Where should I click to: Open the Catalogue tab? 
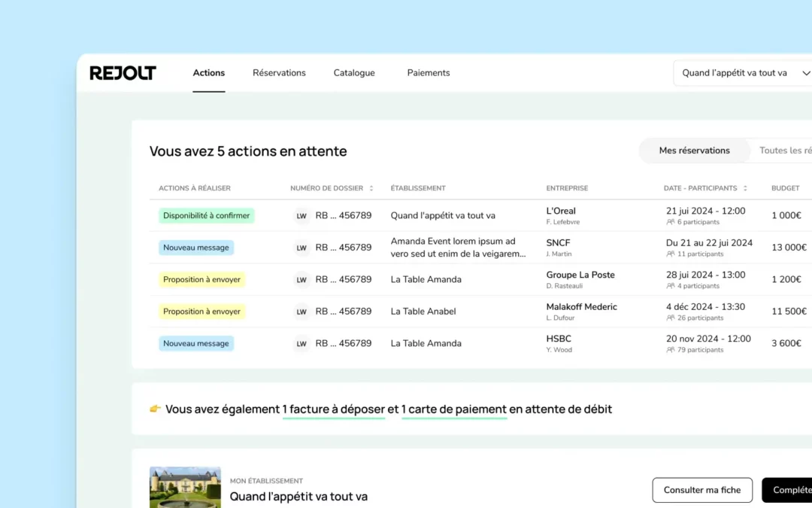354,73
